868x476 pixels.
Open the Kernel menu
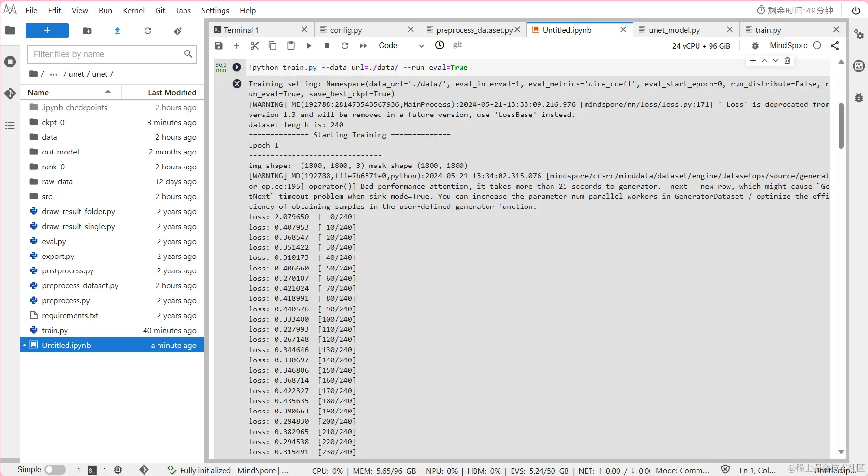coord(133,10)
